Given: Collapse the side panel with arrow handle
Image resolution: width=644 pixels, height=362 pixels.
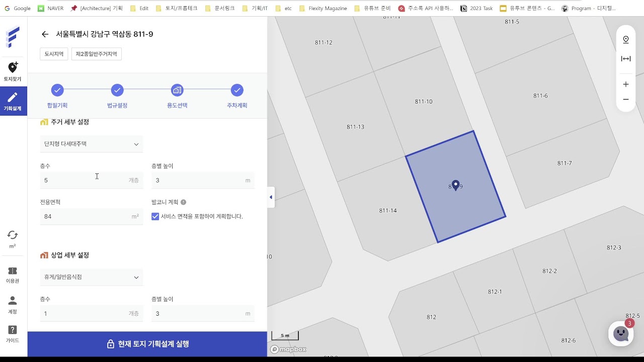Looking at the screenshot, I should (x=271, y=197).
